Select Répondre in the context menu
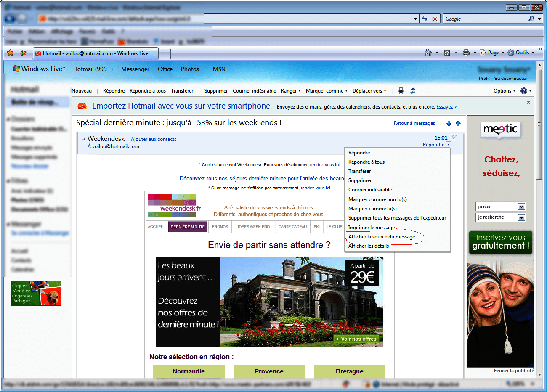Image resolution: width=547 pixels, height=392 pixels. click(397, 153)
